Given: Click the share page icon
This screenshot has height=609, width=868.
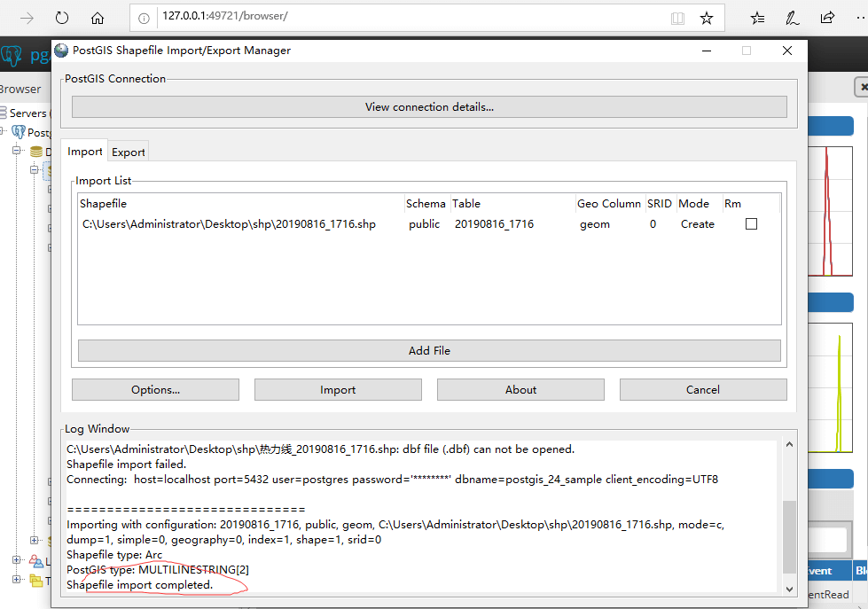Looking at the screenshot, I should pyautogui.click(x=827, y=18).
